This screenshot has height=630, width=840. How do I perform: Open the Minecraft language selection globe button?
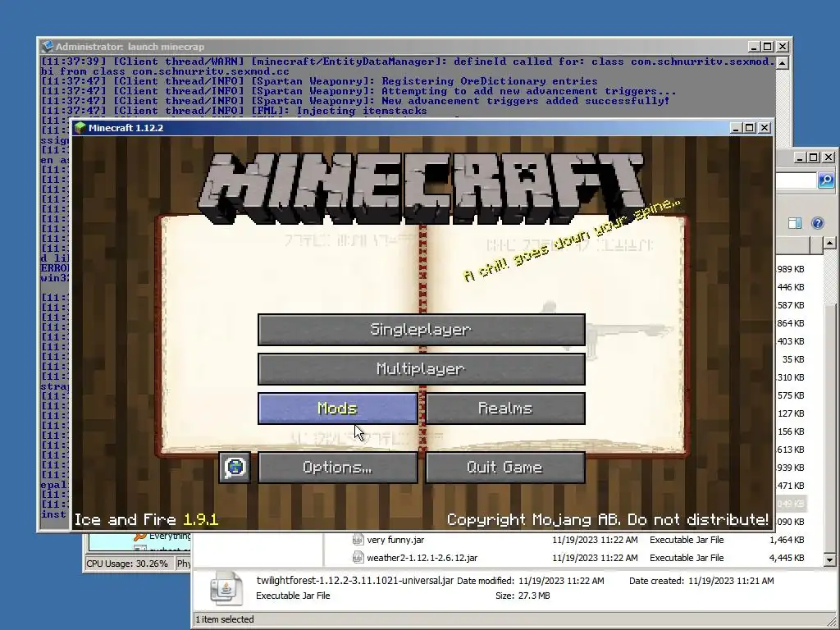[235, 467]
